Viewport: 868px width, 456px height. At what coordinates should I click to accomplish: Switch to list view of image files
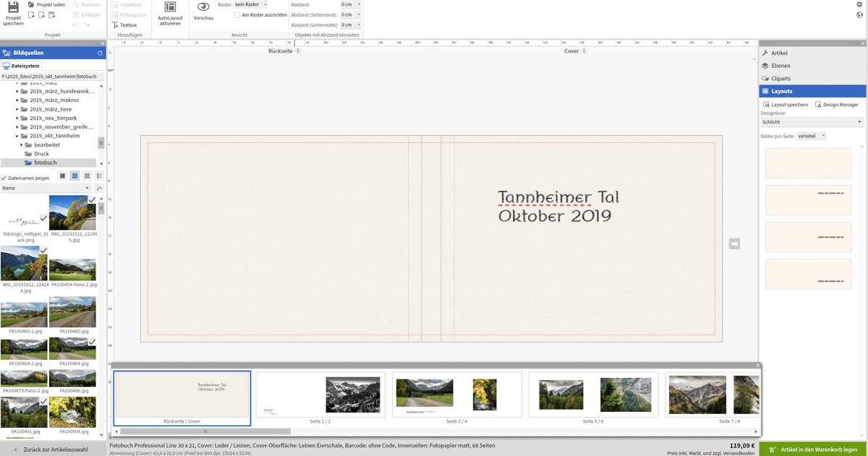coord(99,176)
